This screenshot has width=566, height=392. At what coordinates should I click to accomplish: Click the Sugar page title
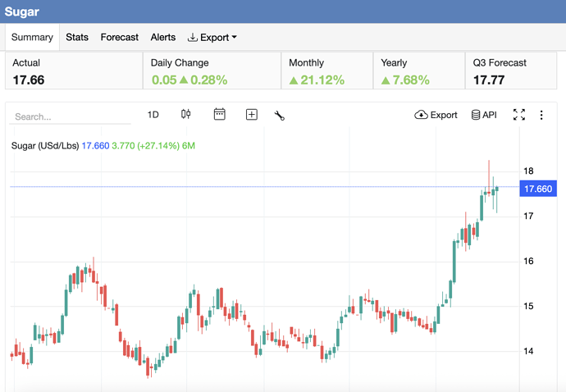(x=21, y=11)
